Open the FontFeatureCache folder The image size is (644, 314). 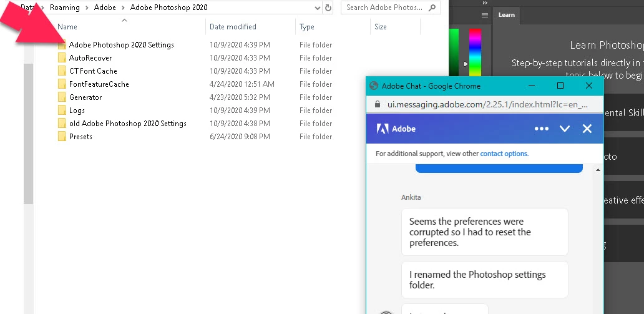point(99,84)
